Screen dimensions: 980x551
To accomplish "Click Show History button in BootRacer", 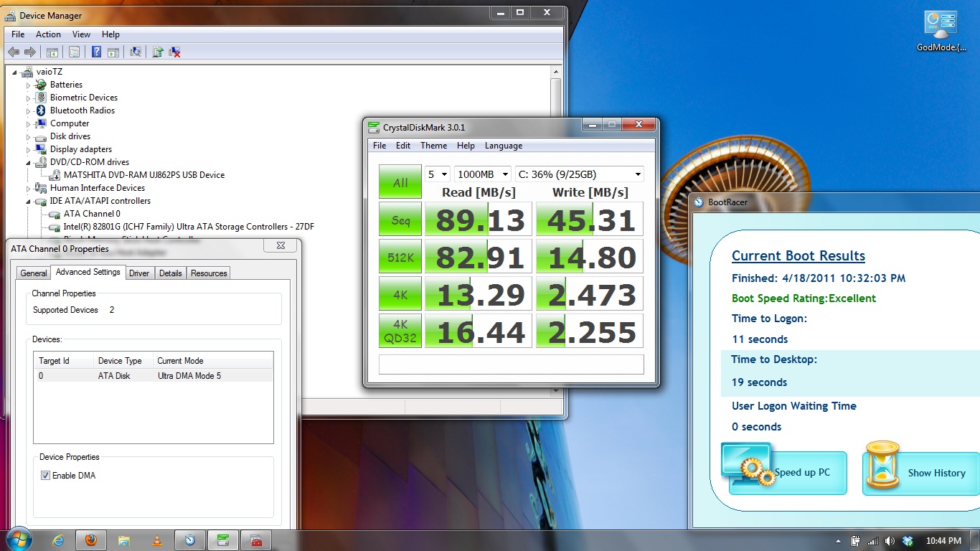I will (920, 473).
